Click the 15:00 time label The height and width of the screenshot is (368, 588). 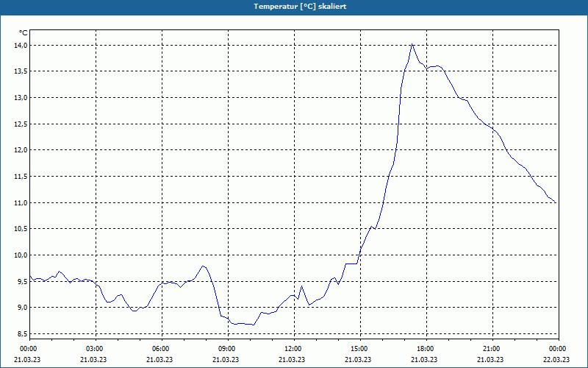[359, 349]
